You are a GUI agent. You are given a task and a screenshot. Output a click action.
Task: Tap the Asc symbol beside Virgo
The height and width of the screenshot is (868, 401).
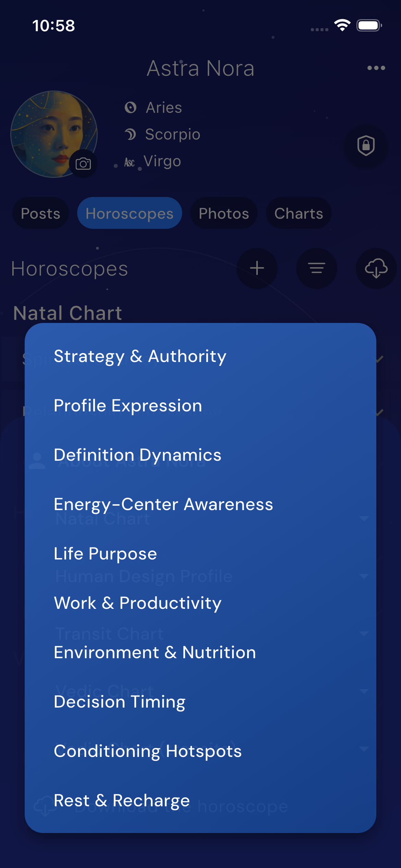click(130, 161)
